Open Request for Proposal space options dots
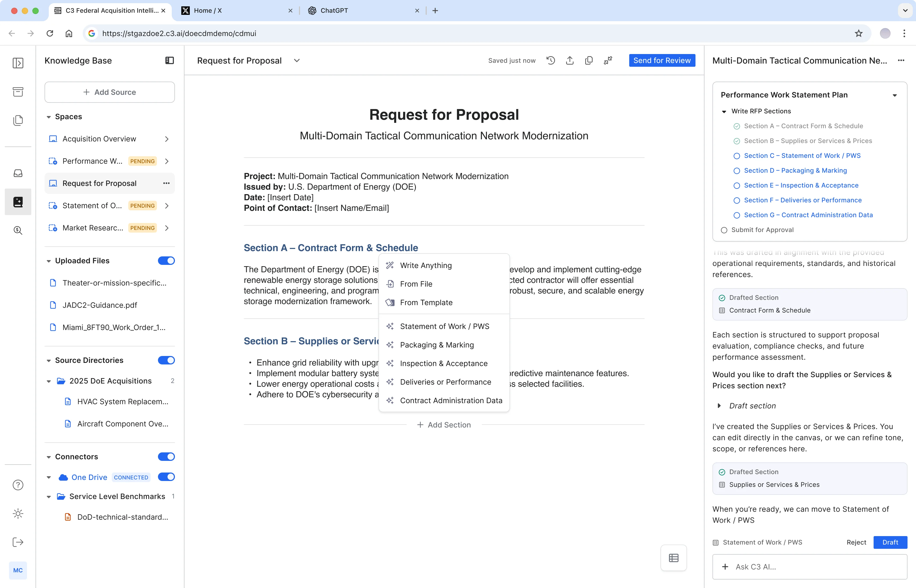The width and height of the screenshot is (916, 588). 166,183
